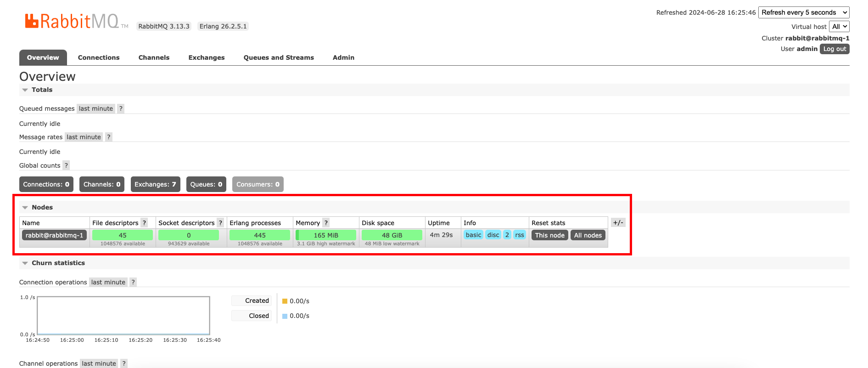868x368 pixels.
Task: Open help for Message rates
Action: pos(109,137)
